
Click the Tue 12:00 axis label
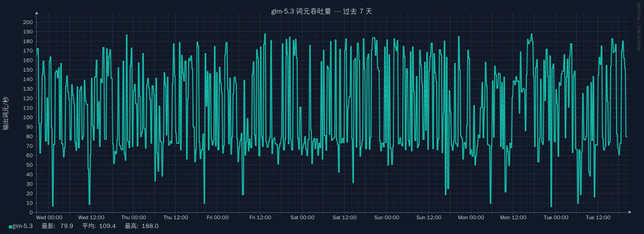tap(597, 218)
